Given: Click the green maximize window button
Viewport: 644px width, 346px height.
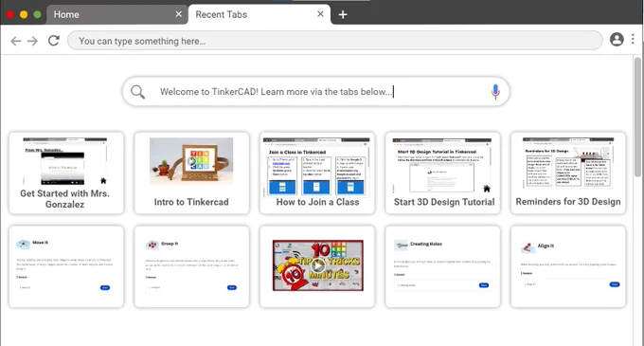Looking at the screenshot, I should pos(37,14).
